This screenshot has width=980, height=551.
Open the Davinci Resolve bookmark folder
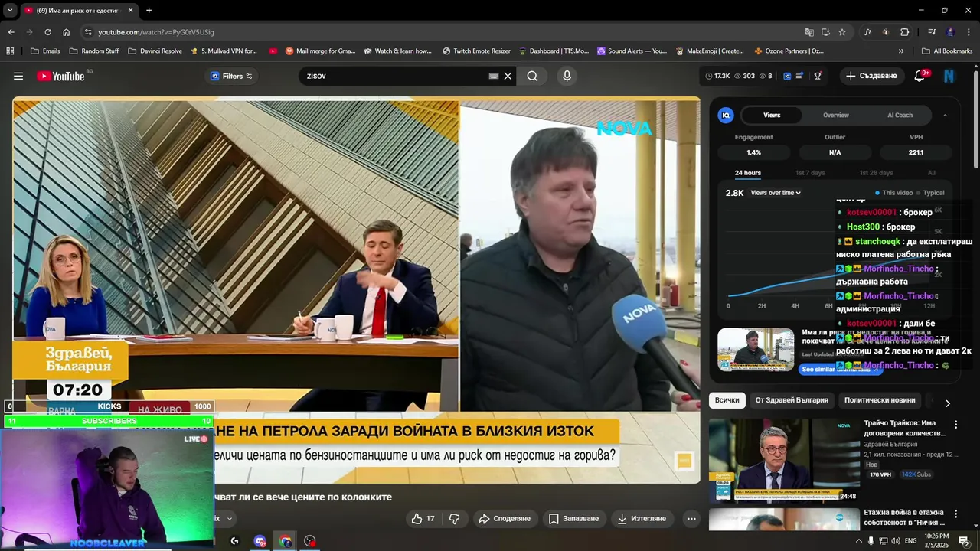(155, 51)
